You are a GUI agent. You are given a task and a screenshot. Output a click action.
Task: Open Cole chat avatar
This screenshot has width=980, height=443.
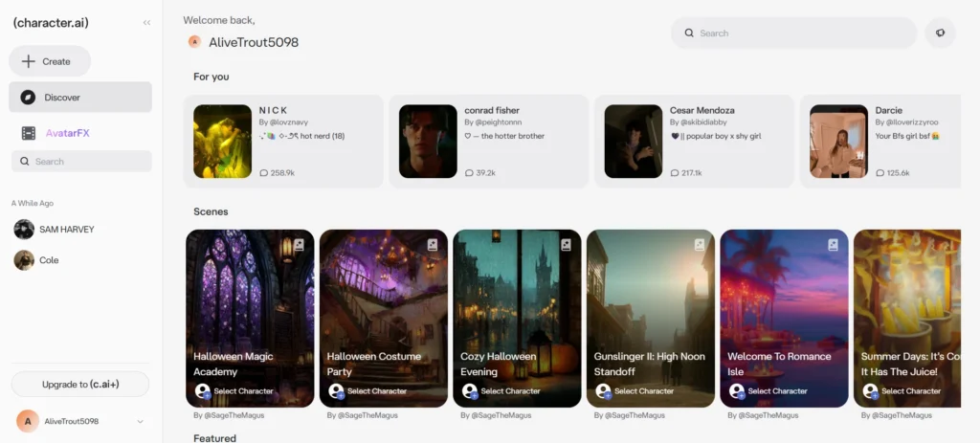pyautogui.click(x=24, y=260)
